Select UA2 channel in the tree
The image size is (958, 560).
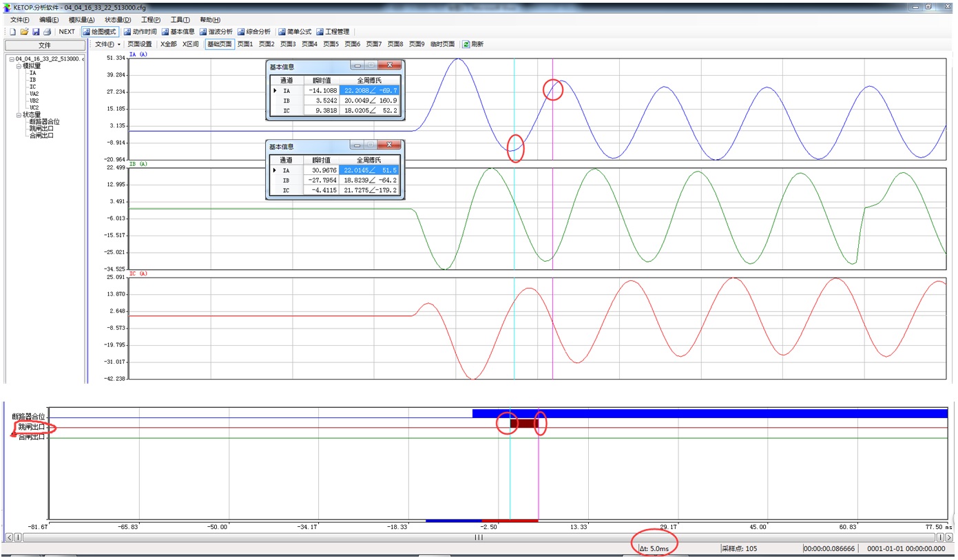[x=34, y=94]
